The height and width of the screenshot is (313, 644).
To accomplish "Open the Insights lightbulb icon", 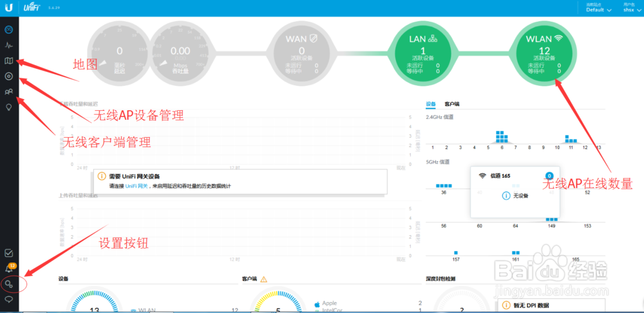I will pyautogui.click(x=8, y=107).
